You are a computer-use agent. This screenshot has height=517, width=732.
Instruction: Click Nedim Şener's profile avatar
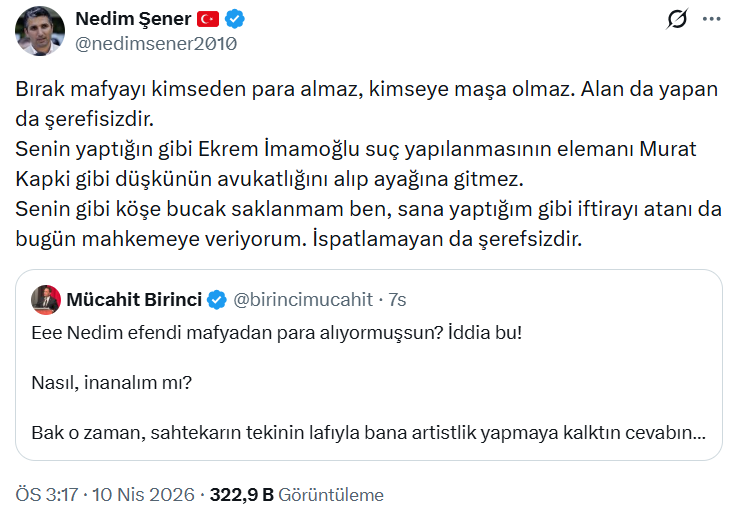tap(40, 30)
